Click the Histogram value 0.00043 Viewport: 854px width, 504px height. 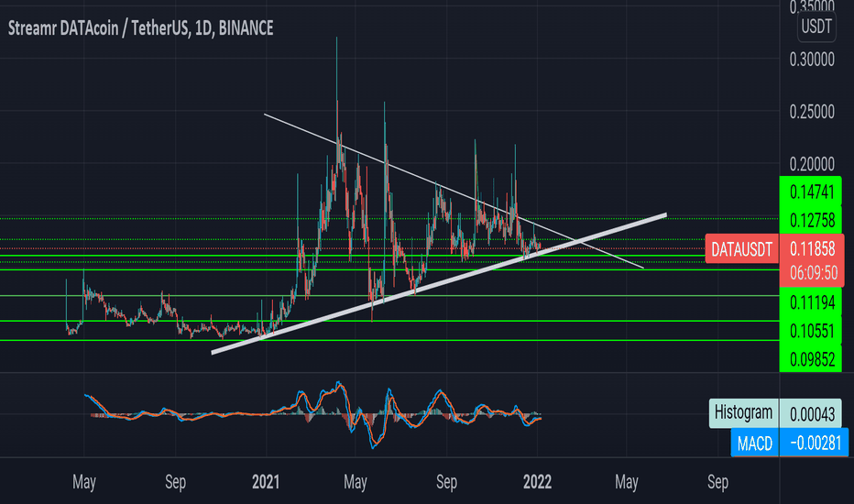(811, 414)
